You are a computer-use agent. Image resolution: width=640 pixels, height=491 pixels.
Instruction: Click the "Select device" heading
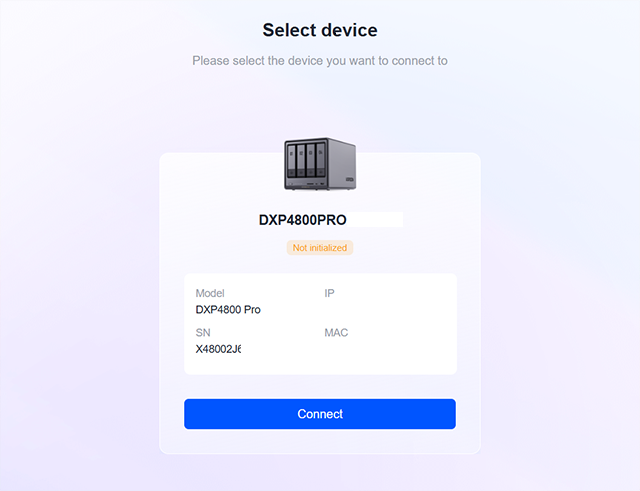(320, 30)
